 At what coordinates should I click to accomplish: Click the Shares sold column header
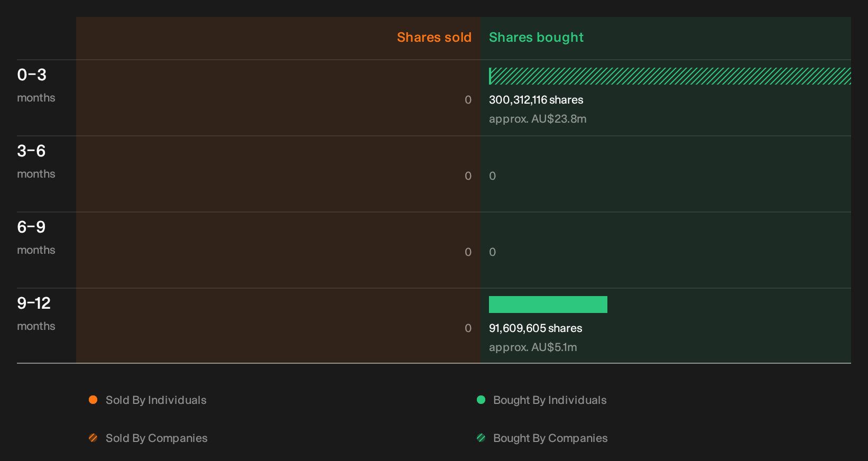pos(434,37)
